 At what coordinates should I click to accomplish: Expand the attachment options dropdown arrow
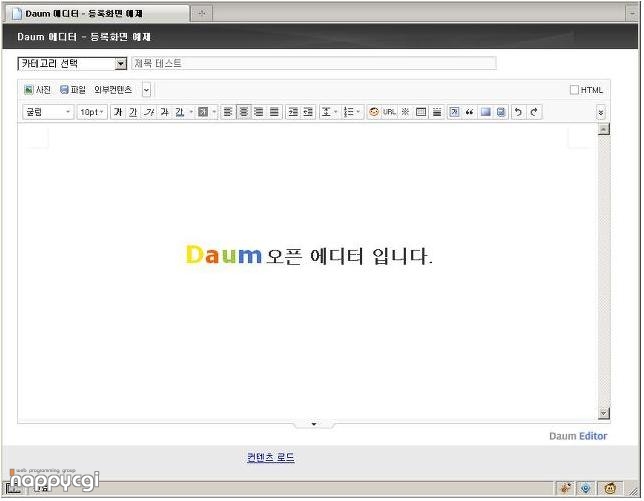147,90
